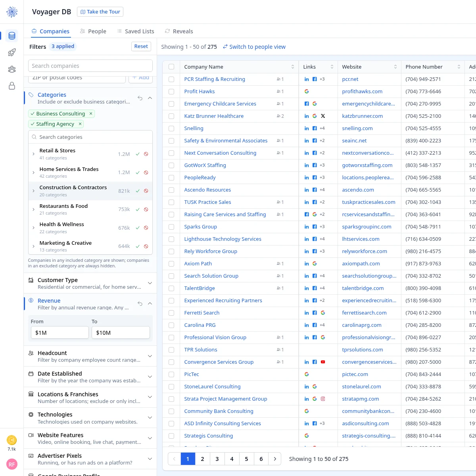Image resolution: width=476 pixels, height=476 pixels.
Task: Open YouTube link for Convergence Services Group
Action: [x=323, y=362]
